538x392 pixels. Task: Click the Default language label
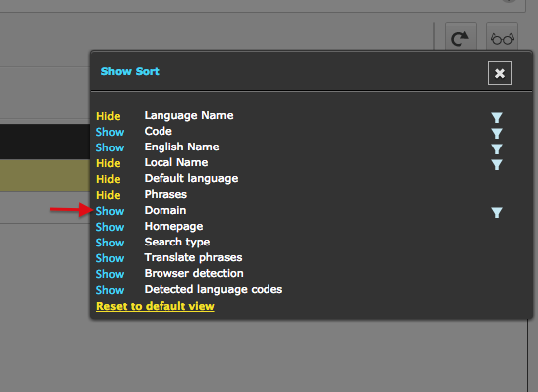pos(191,178)
